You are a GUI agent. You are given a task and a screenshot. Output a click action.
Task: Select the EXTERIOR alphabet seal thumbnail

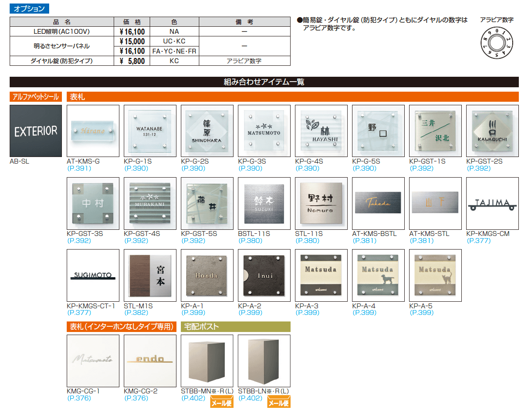pos(36,131)
